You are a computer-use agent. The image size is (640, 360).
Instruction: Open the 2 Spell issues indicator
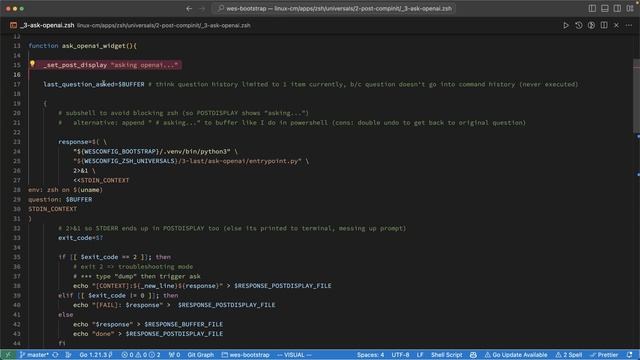pyautogui.click(x=568, y=355)
